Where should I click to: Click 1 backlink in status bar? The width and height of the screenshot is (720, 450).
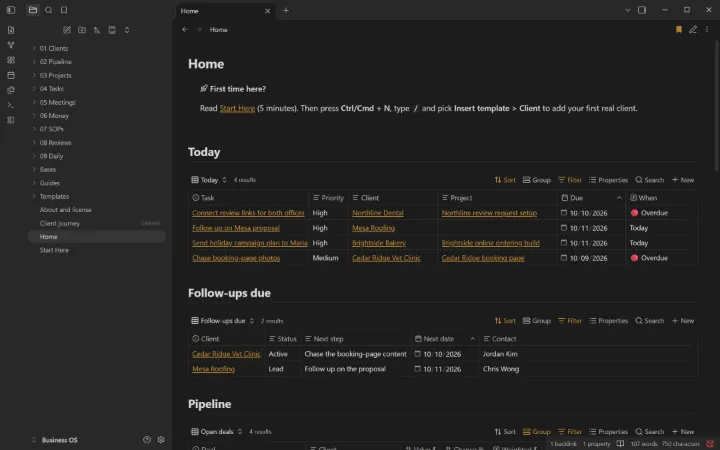pos(563,444)
